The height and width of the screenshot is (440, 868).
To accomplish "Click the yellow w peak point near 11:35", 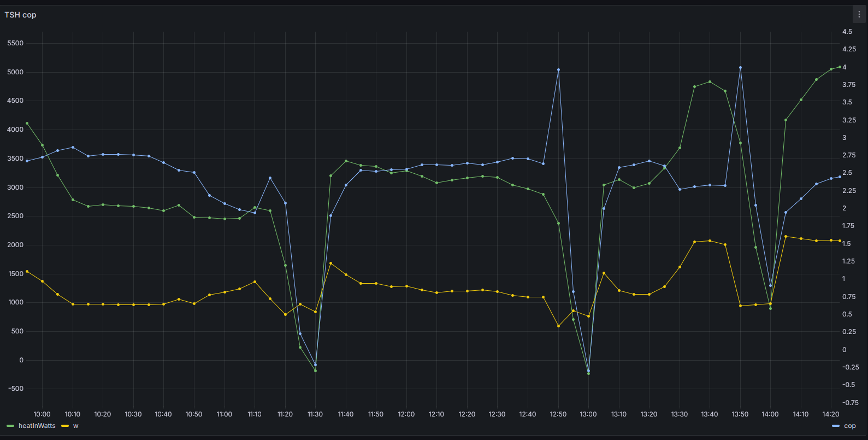I will coord(330,263).
